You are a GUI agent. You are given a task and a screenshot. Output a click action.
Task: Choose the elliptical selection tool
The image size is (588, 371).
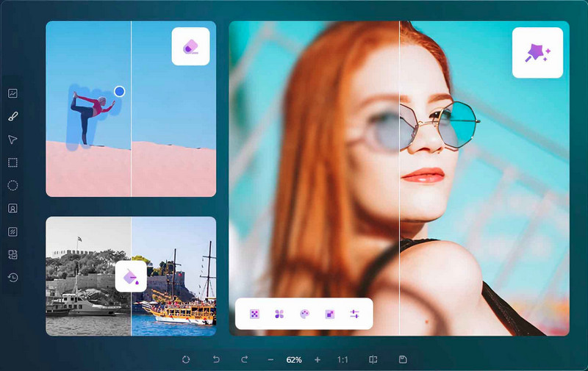pos(12,185)
